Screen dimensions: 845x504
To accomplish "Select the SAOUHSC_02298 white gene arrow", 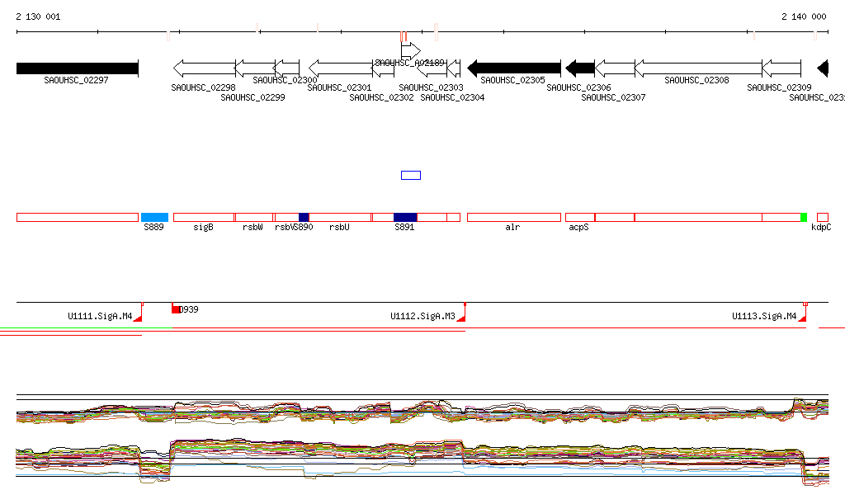I will pyautogui.click(x=204, y=68).
